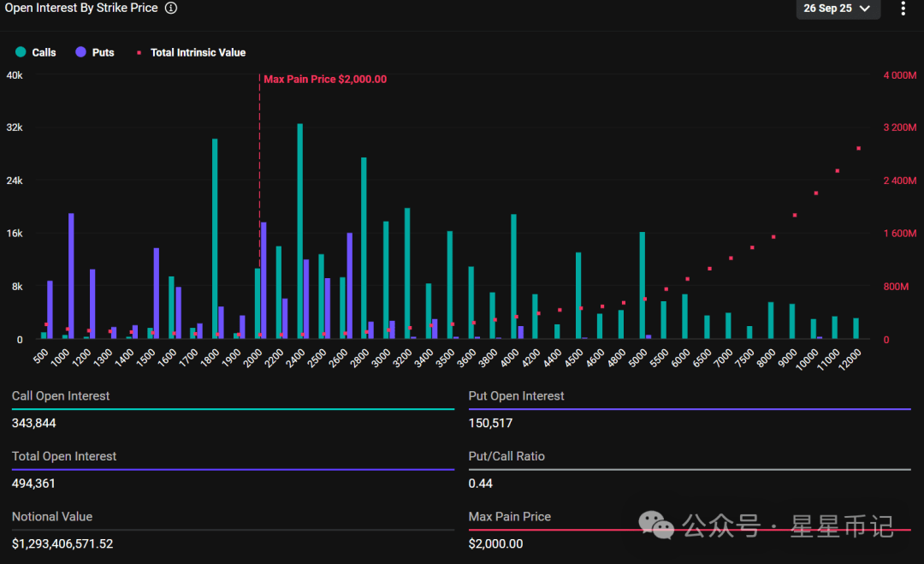Click the info icon beside the chart title
The width and height of the screenshot is (924, 564).
(171, 8)
